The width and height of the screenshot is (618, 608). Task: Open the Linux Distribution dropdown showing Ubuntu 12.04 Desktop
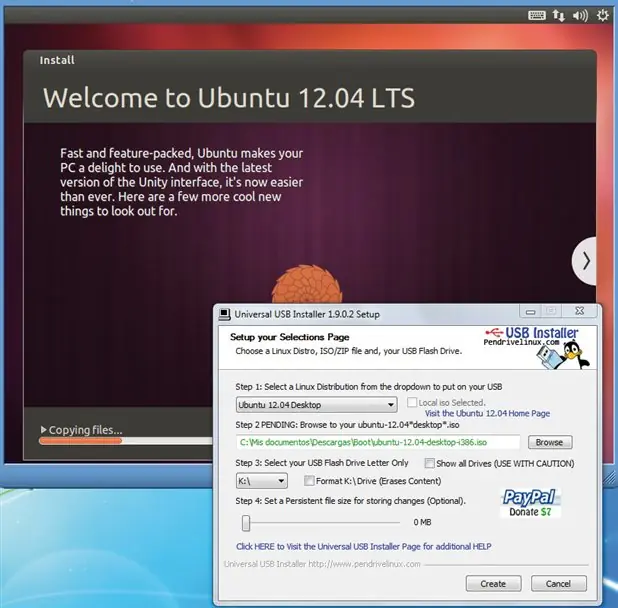[316, 405]
